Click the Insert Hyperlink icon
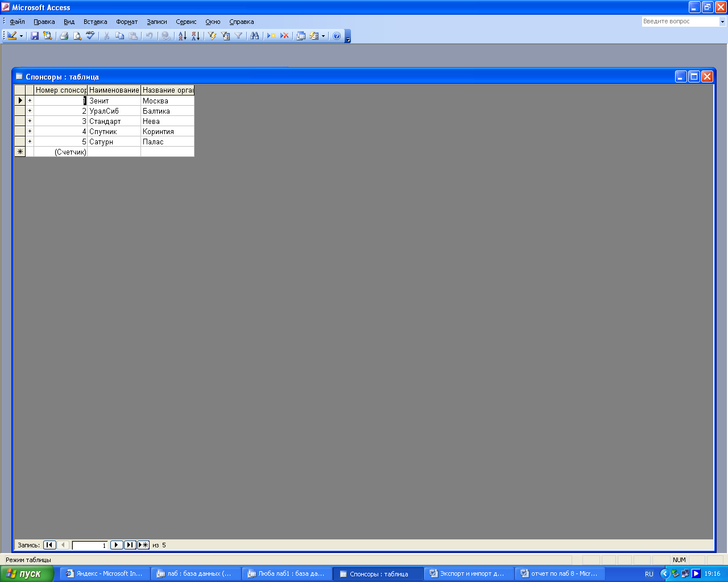The image size is (728, 582). tap(166, 36)
